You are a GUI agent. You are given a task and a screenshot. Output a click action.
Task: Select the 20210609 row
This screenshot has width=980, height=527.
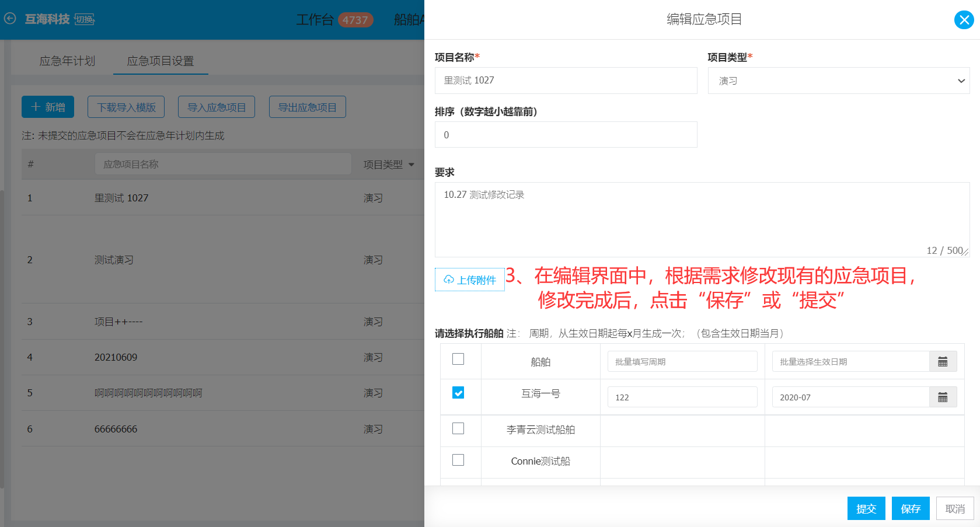pos(223,357)
